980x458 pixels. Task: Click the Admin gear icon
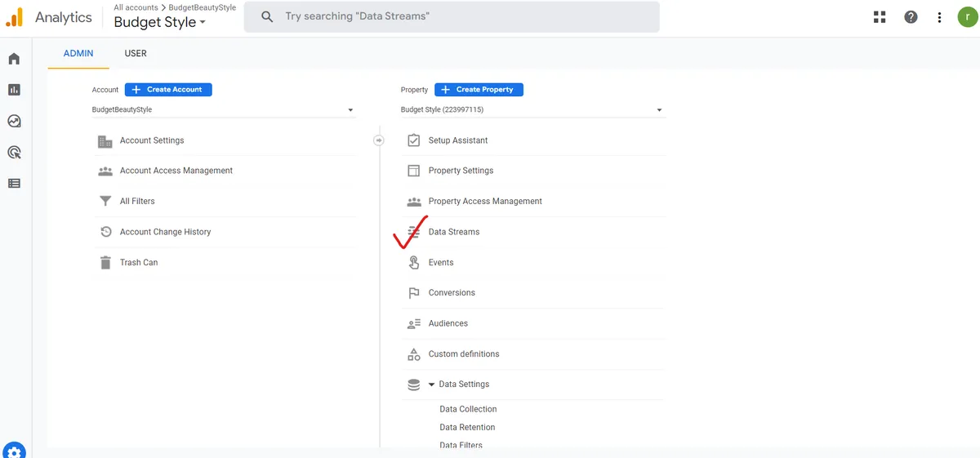pyautogui.click(x=14, y=451)
